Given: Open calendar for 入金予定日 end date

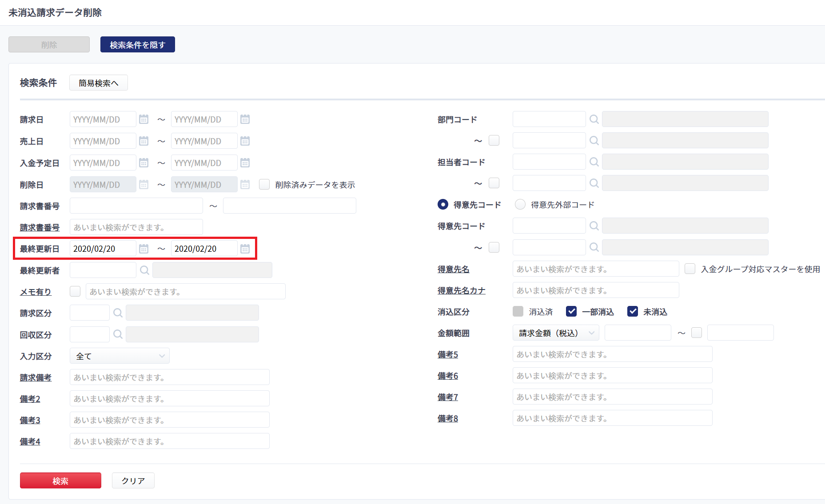Looking at the screenshot, I should (x=245, y=163).
